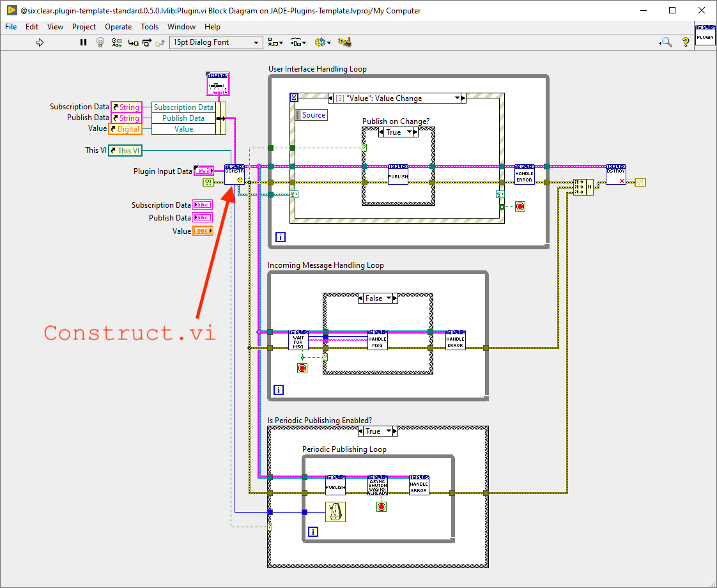
Task: Open the Construct.vi subVI node
Action: click(234, 174)
